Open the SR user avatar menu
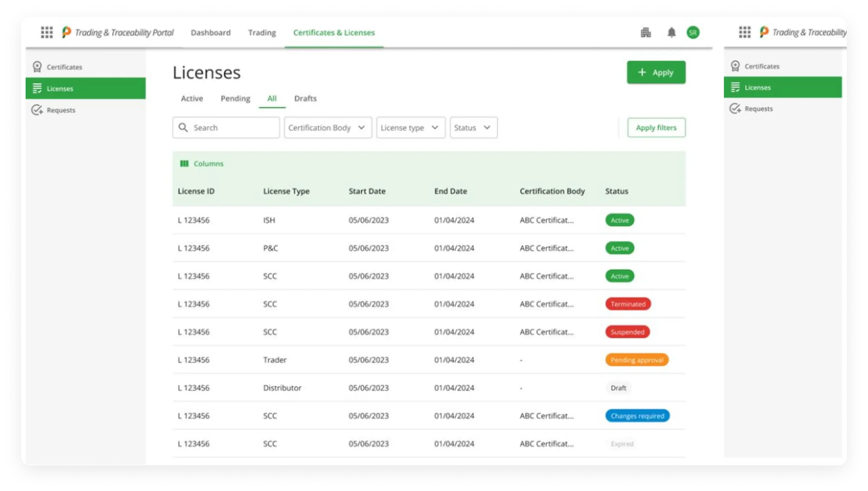Screen dimensions: 868x491 (x=693, y=32)
